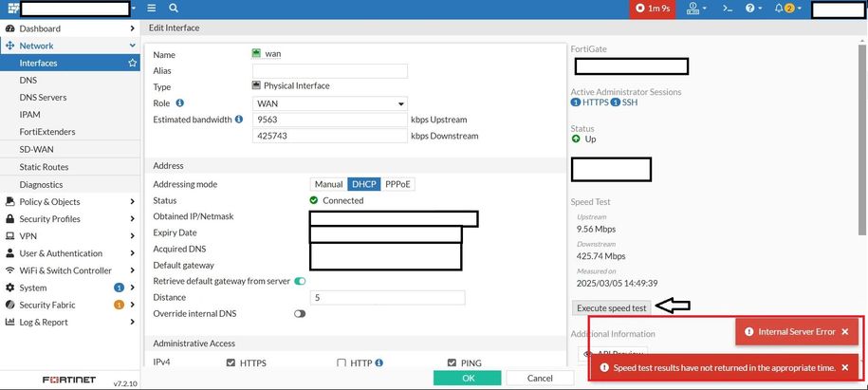Open the Role WAN dropdown
This screenshot has height=390, width=868.
(330, 103)
